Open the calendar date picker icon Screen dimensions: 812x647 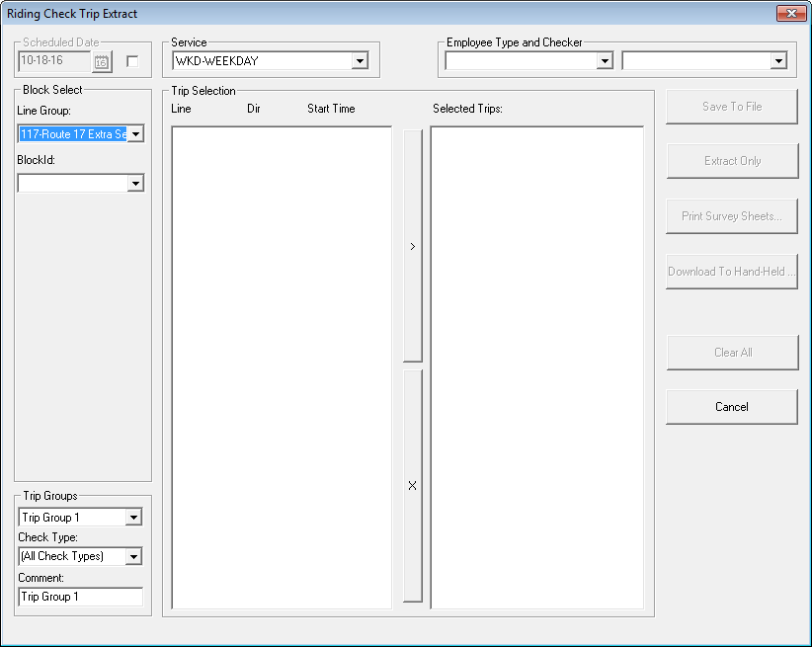(103, 60)
